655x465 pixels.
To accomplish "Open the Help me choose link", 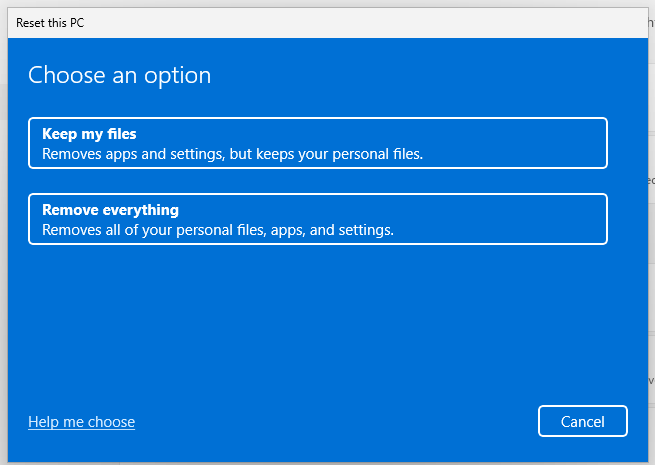I will pyautogui.click(x=81, y=422).
